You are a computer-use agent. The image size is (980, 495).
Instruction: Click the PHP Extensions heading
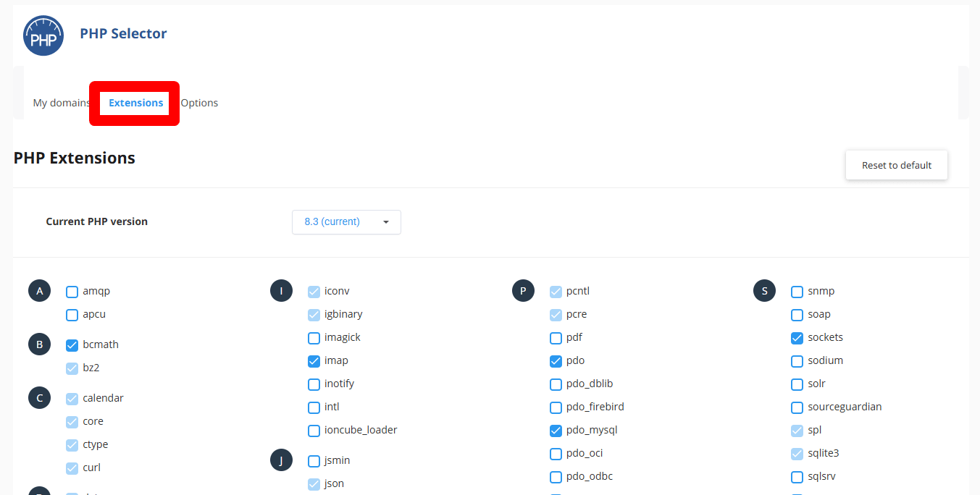pos(74,158)
